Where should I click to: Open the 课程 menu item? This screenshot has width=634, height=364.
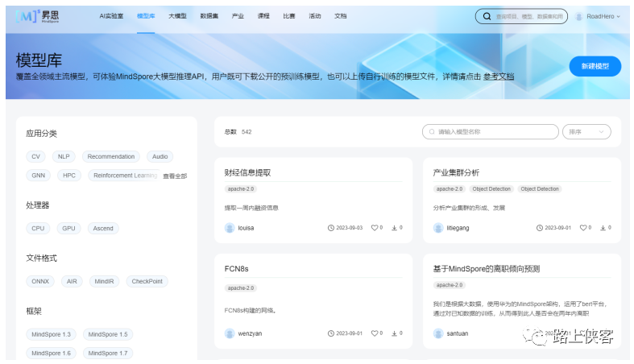click(x=263, y=16)
